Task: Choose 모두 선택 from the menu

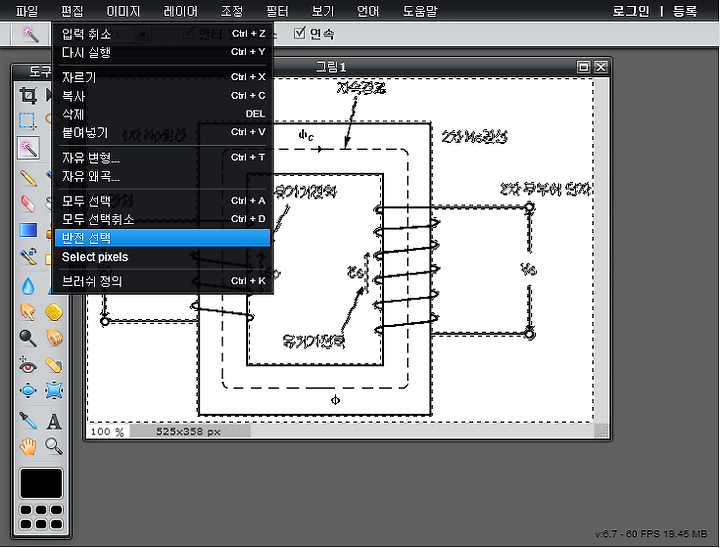Action: coord(163,201)
